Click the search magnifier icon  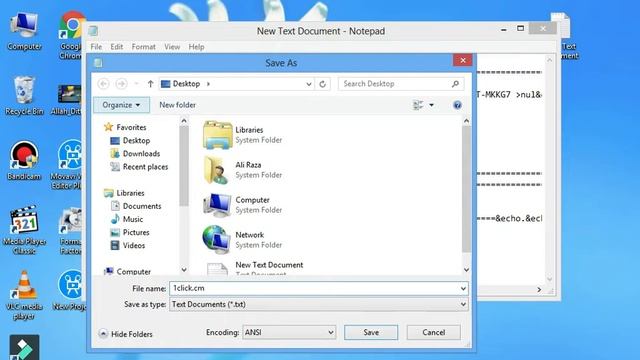tap(455, 84)
